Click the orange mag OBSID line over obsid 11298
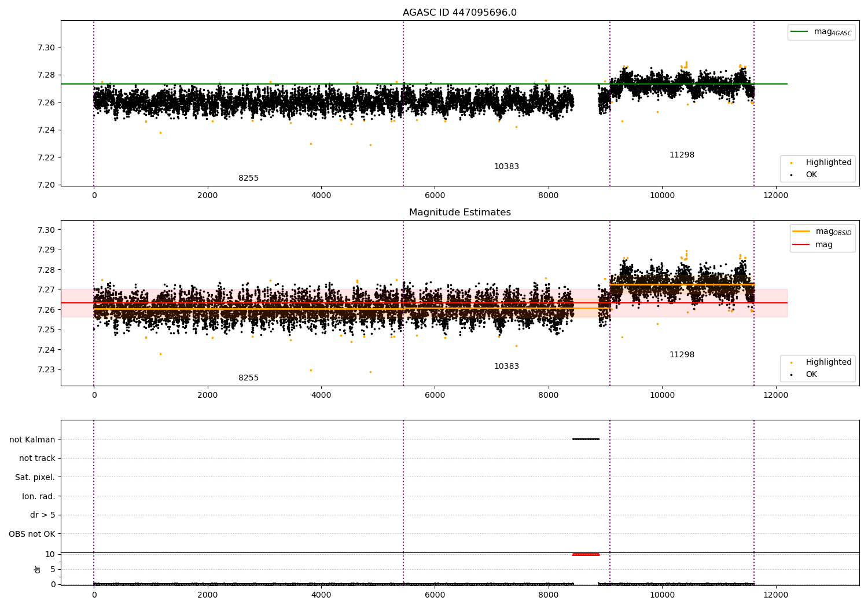The width and height of the screenshot is (868, 608). [x=682, y=284]
